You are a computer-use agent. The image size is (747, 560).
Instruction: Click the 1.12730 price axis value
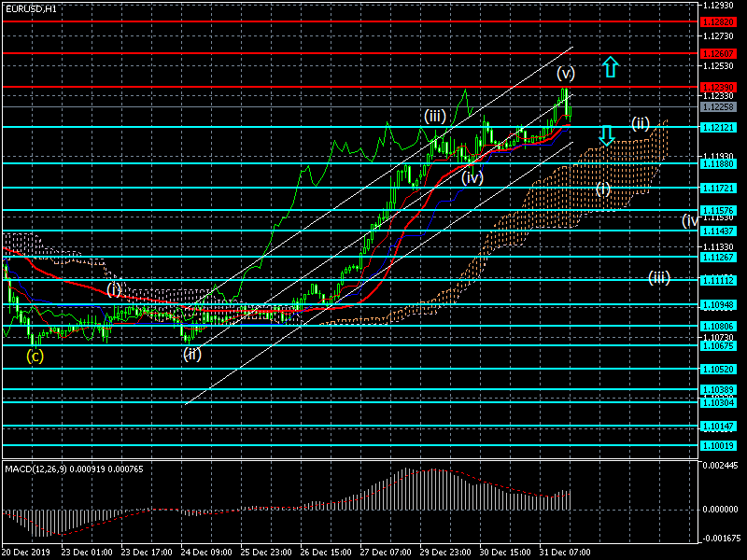[x=718, y=36]
